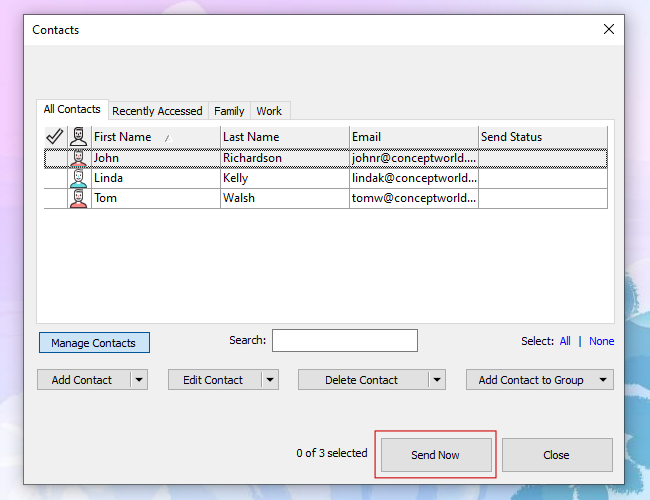This screenshot has height=500, width=650.
Task: Switch to the All Contacts tab
Action: (x=72, y=109)
